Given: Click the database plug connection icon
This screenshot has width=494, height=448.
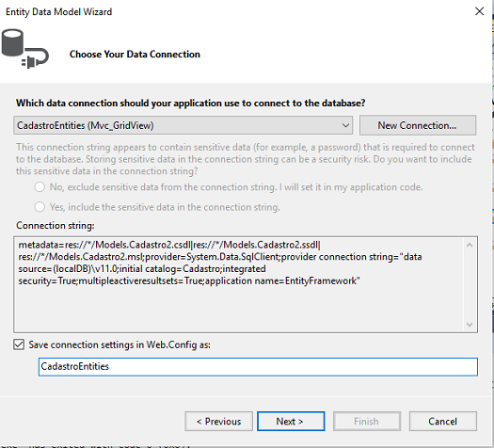Looking at the screenshot, I should [x=24, y=49].
